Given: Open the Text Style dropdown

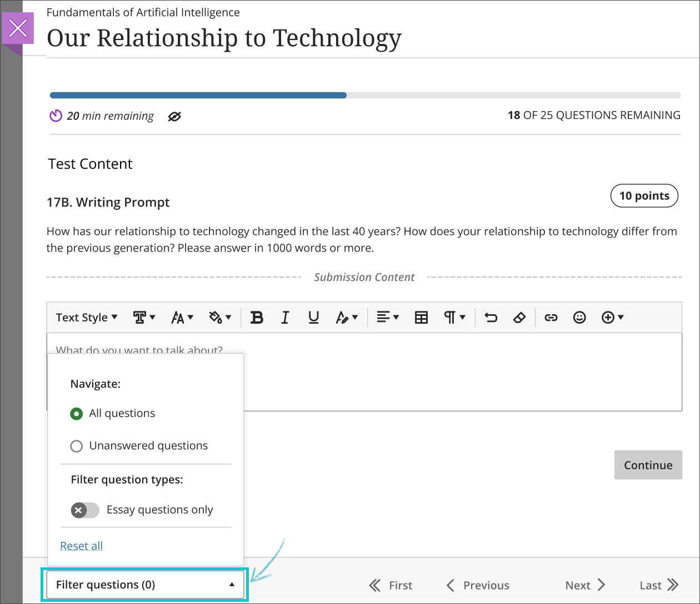Looking at the screenshot, I should (x=86, y=317).
